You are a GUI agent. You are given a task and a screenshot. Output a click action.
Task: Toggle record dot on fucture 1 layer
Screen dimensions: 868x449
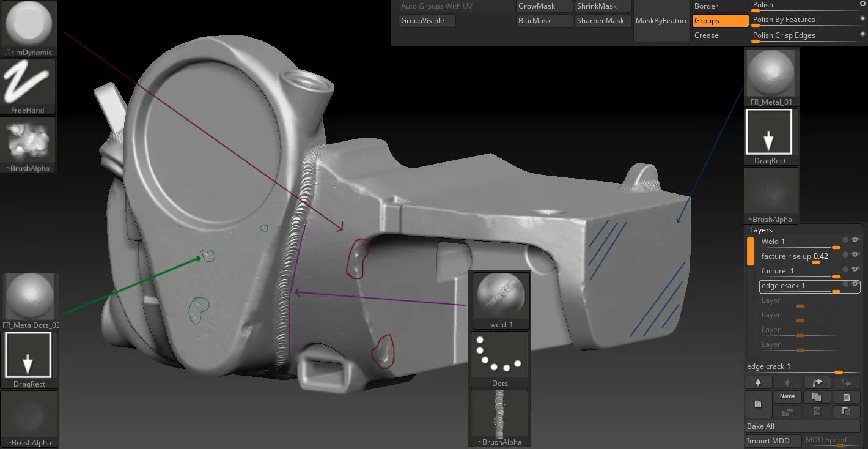[x=845, y=269]
